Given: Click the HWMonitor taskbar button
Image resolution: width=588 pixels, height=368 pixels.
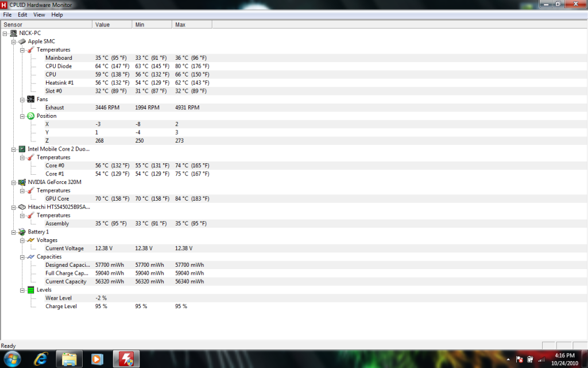Looking at the screenshot, I should click(126, 359).
